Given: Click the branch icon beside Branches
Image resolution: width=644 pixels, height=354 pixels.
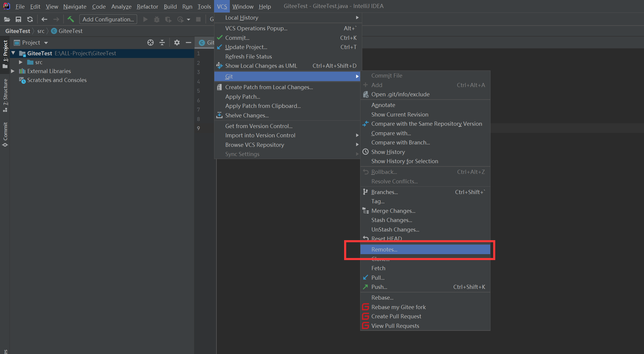Looking at the screenshot, I should tap(365, 192).
